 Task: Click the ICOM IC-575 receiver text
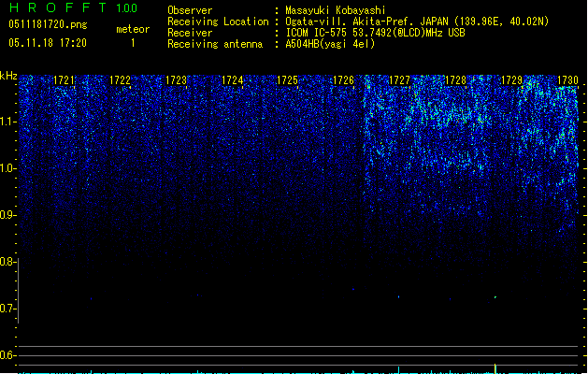coord(375,33)
